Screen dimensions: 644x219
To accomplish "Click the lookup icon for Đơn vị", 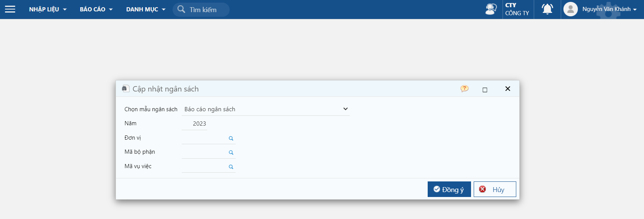I will click(x=231, y=139).
